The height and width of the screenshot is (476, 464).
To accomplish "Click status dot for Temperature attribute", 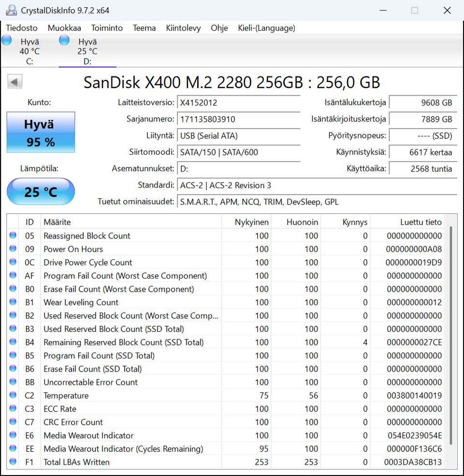I will point(13,395).
